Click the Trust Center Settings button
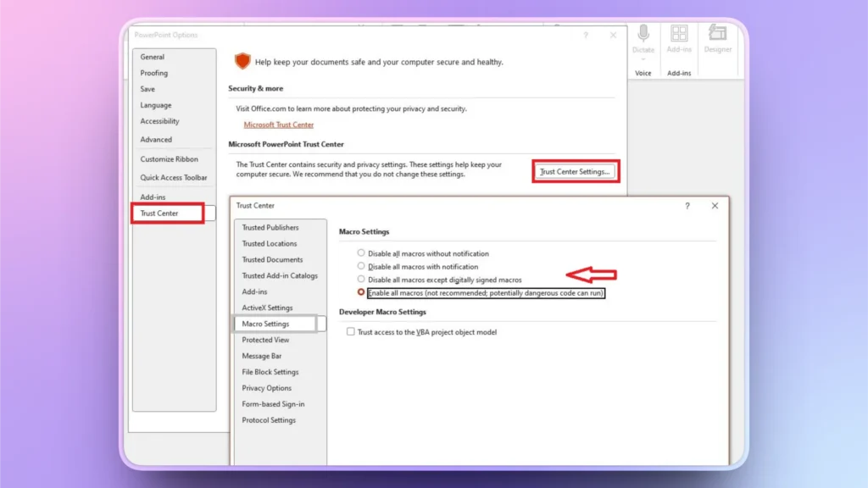This screenshot has width=868, height=488. click(x=576, y=170)
